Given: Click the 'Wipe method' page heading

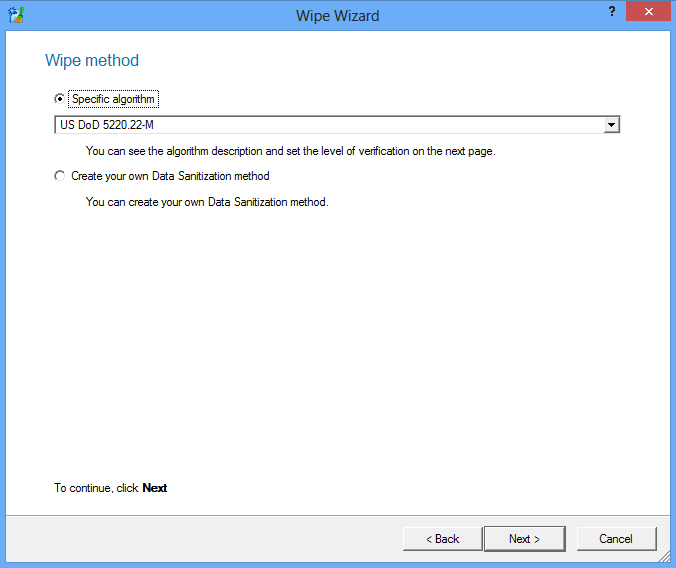Looking at the screenshot, I should point(92,61).
